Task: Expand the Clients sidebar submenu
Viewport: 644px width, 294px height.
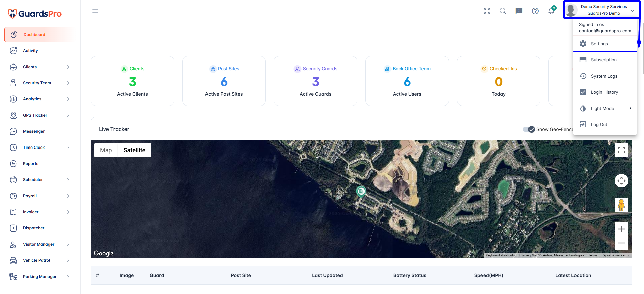Action: pyautogui.click(x=68, y=67)
